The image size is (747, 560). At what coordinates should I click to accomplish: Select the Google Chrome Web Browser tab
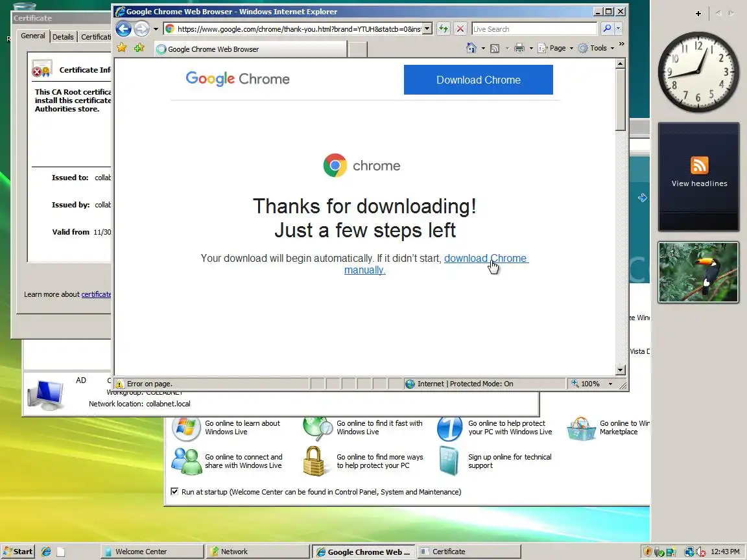[x=250, y=49]
